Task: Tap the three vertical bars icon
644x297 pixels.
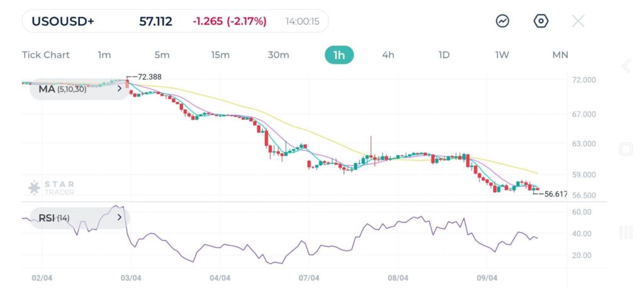Action: (626, 233)
